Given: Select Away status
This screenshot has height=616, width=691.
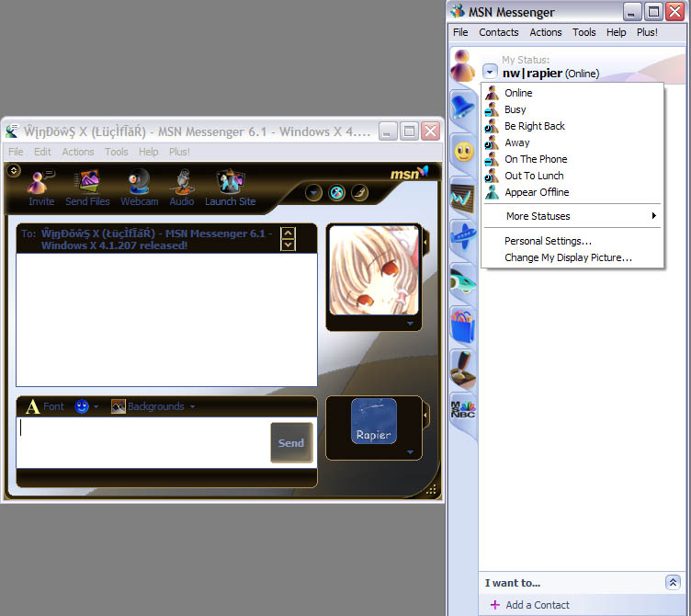Looking at the screenshot, I should pos(572,143).
